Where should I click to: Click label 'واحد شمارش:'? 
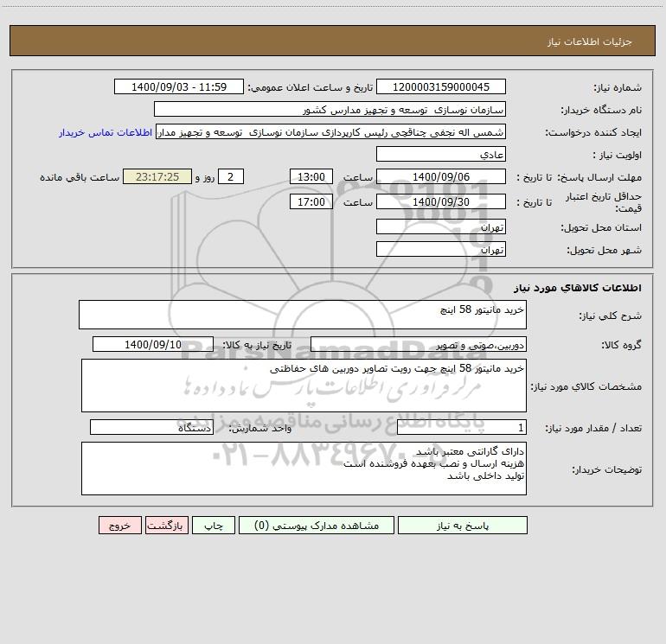click(x=260, y=429)
